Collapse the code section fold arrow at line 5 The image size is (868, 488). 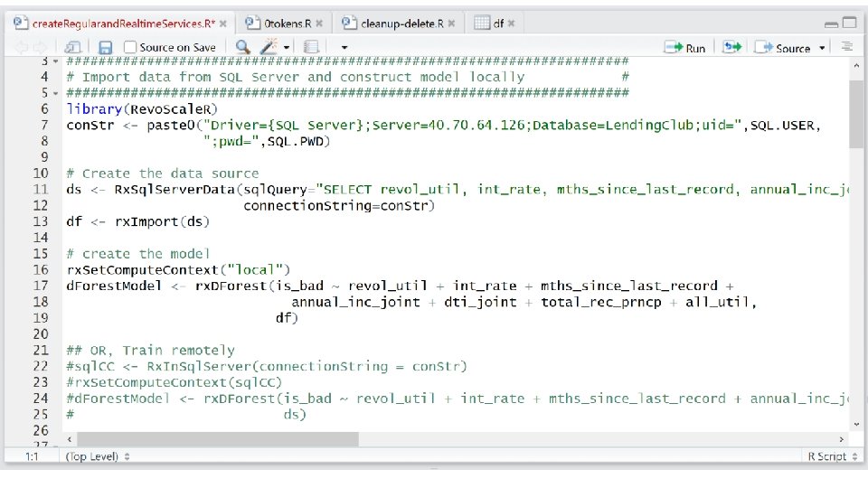pos(55,93)
